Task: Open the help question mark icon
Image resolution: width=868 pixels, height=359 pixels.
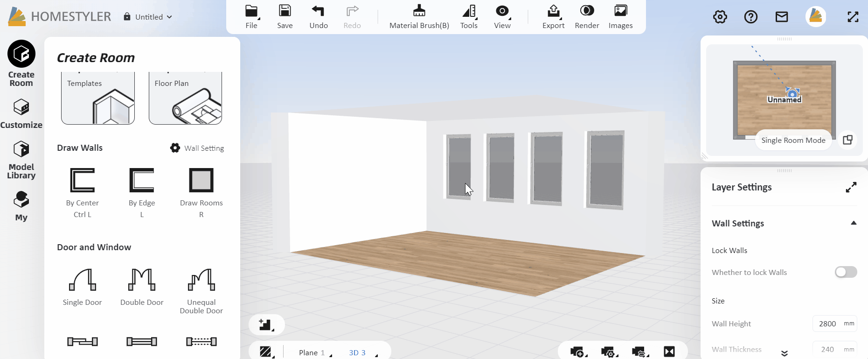Action: [751, 17]
